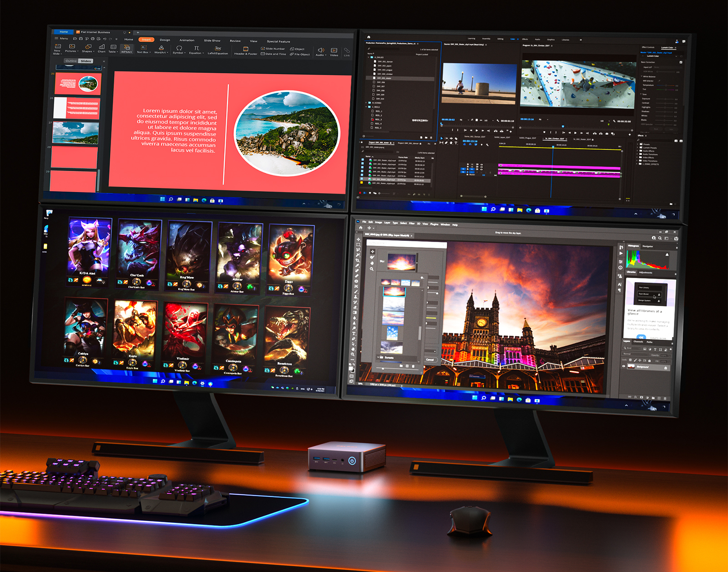The image size is (728, 572).
Task: Select the DAY_005_skater clip in the bin
Action: click(x=400, y=78)
